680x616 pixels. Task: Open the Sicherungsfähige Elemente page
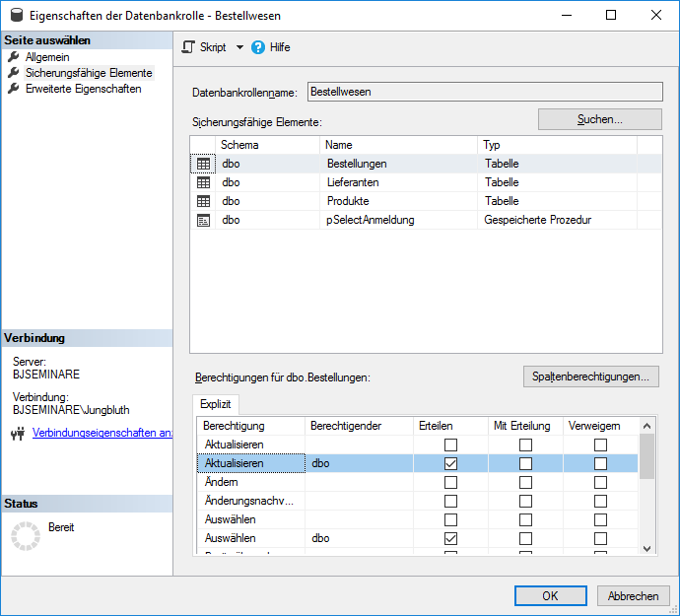(x=89, y=73)
